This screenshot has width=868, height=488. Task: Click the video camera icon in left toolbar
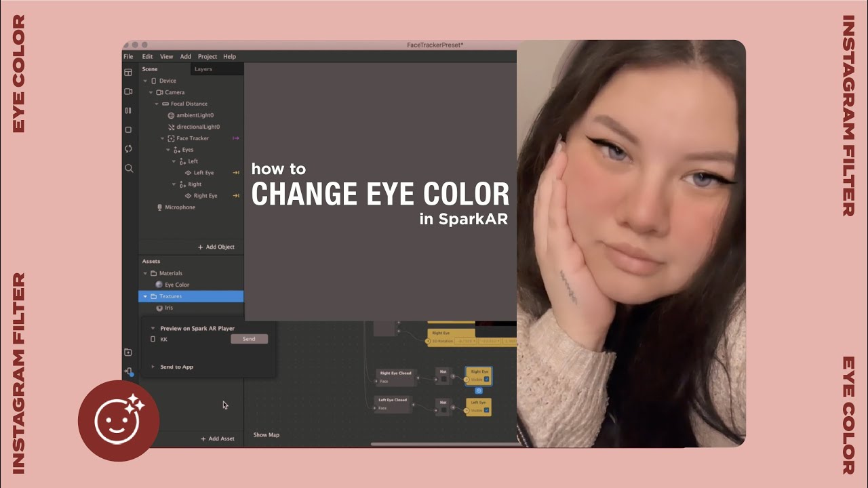128,91
